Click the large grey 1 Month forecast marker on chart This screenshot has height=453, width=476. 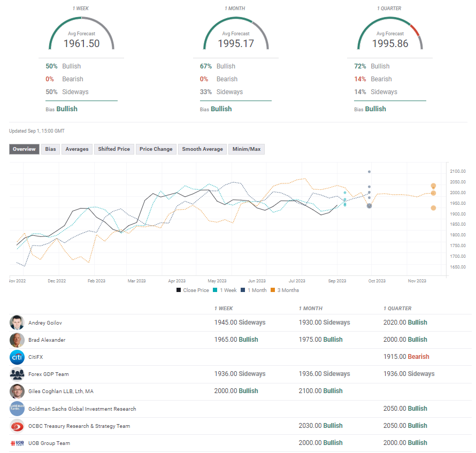pos(369,206)
